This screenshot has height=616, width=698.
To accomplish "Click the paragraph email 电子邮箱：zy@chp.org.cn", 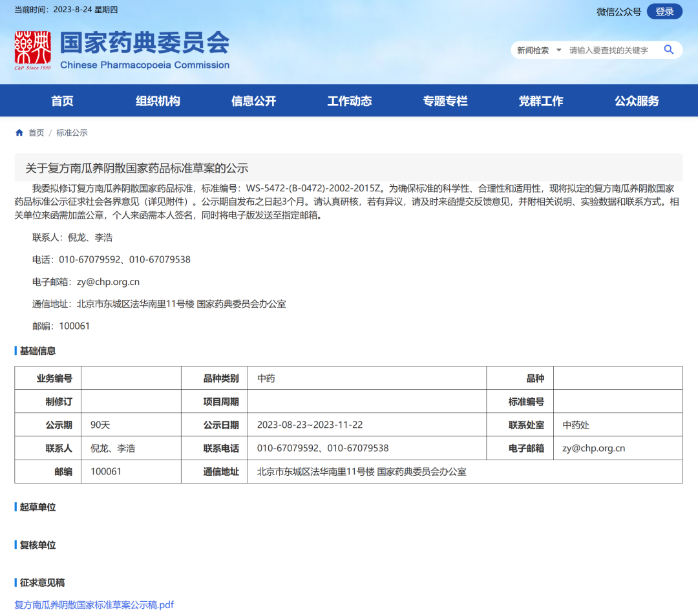I will click(x=86, y=282).
